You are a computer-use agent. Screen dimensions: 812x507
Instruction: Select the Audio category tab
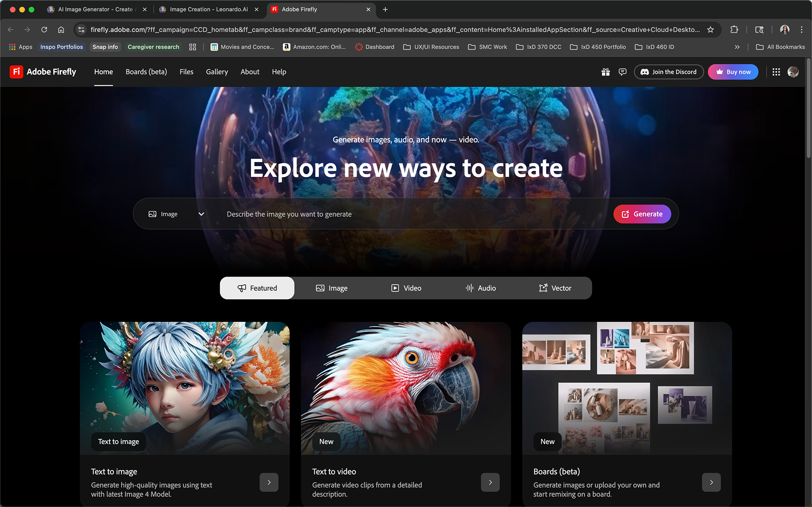coord(480,288)
